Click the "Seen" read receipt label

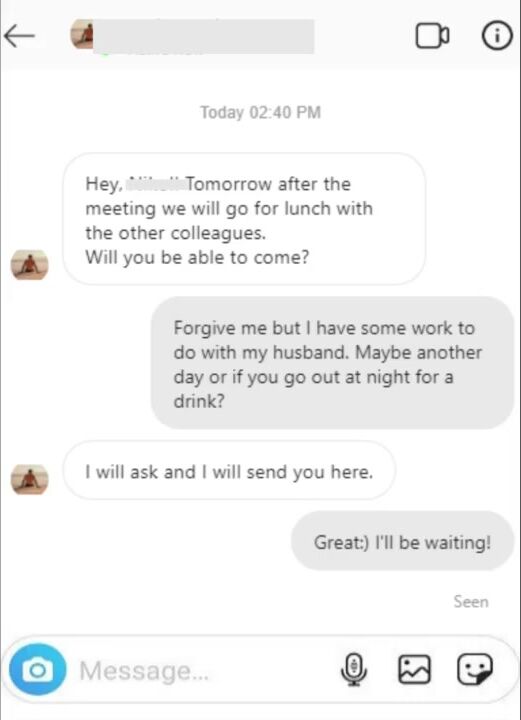pos(471,602)
